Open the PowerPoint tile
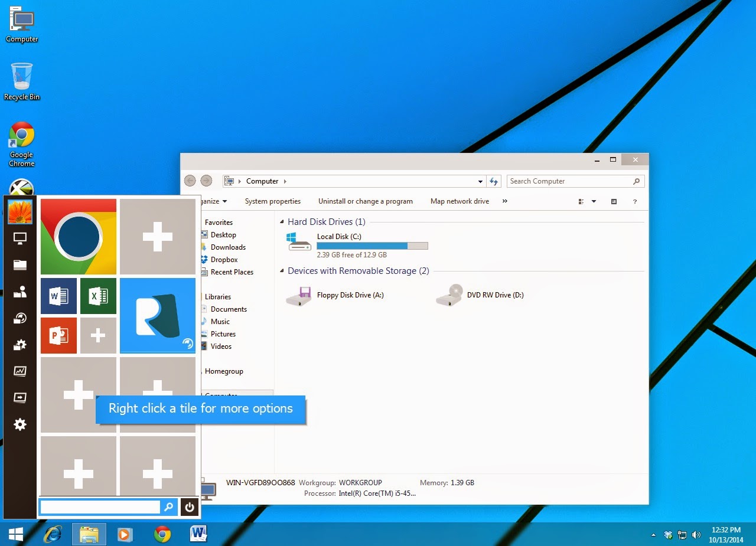Image resolution: width=756 pixels, height=546 pixels. pyautogui.click(x=59, y=335)
